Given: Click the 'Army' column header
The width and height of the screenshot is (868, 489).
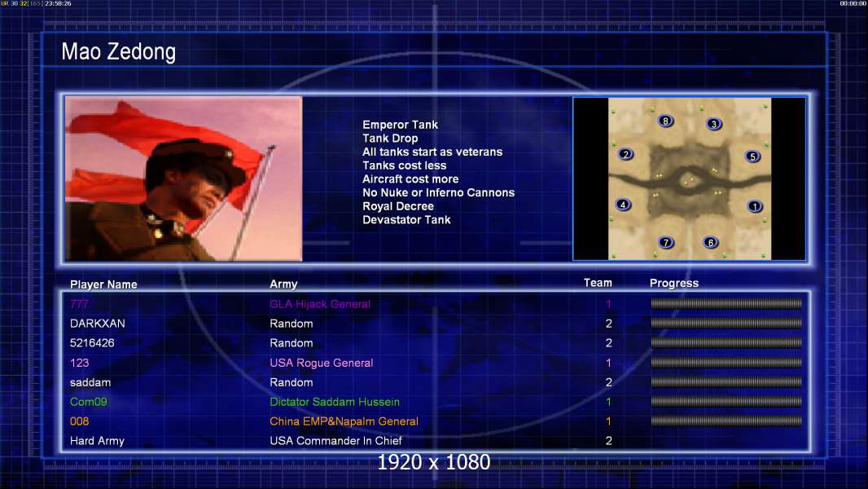Looking at the screenshot, I should click(283, 284).
